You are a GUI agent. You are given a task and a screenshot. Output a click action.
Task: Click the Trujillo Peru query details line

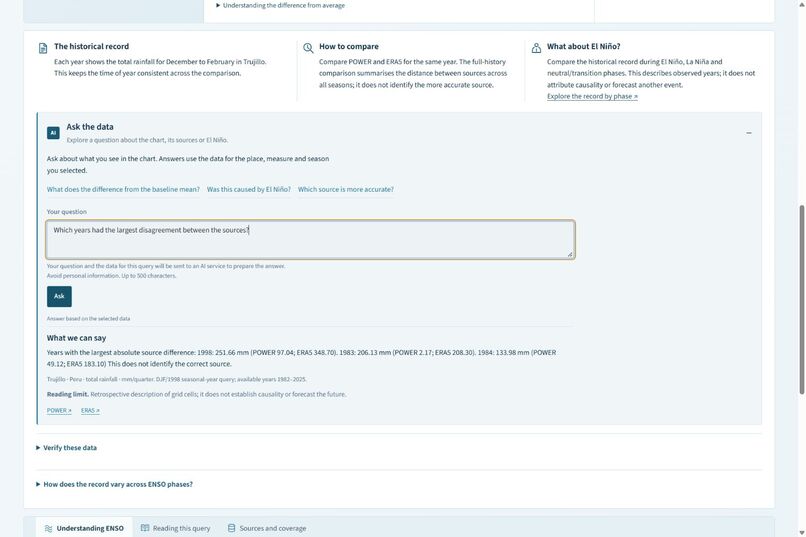pos(177,379)
